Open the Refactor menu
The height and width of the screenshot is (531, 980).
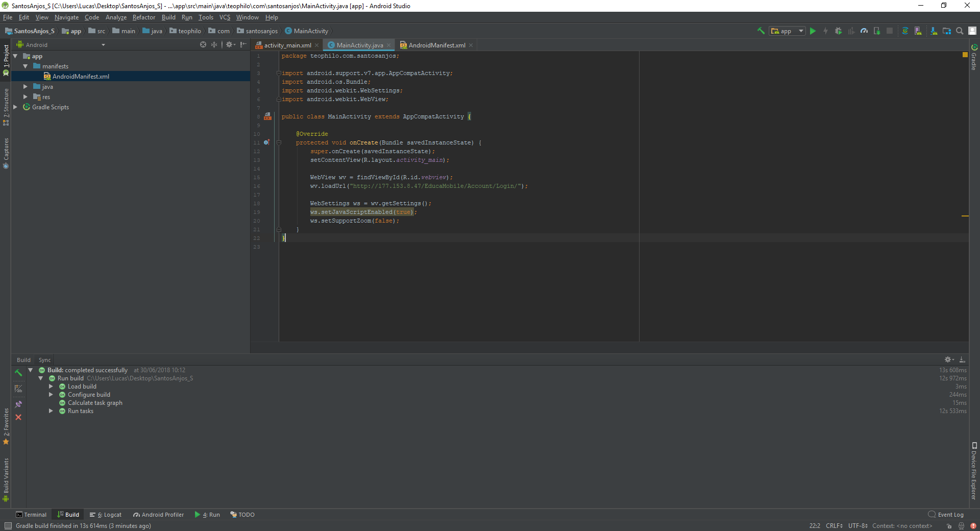tap(144, 17)
